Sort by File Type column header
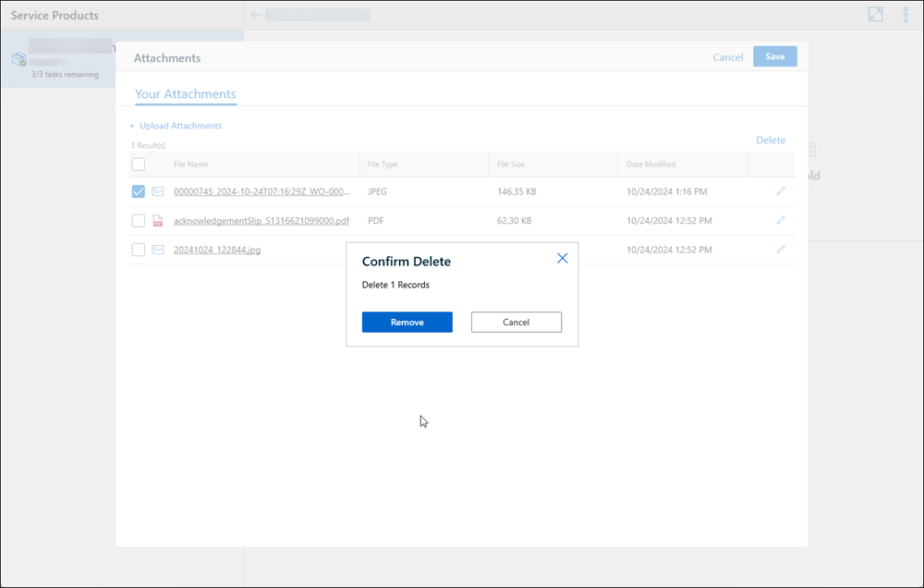Viewport: 924px width, 588px height. (x=383, y=164)
